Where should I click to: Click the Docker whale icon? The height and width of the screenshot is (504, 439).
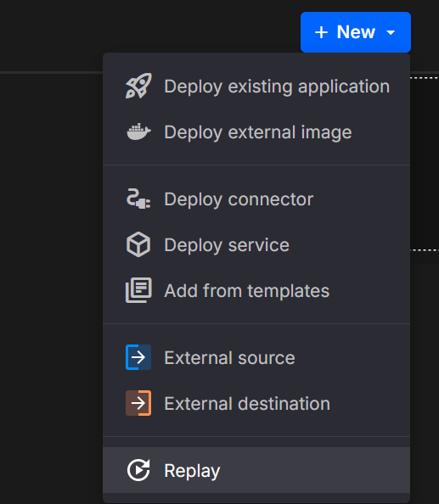click(138, 132)
